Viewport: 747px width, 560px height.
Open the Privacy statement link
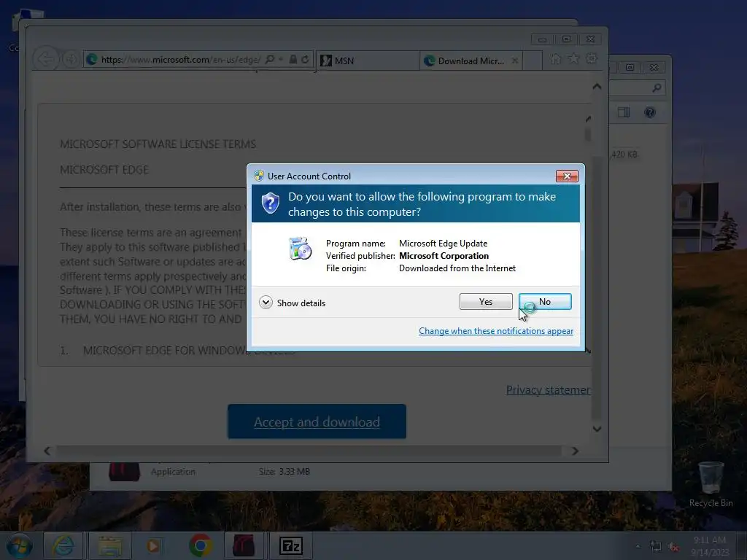coord(548,389)
